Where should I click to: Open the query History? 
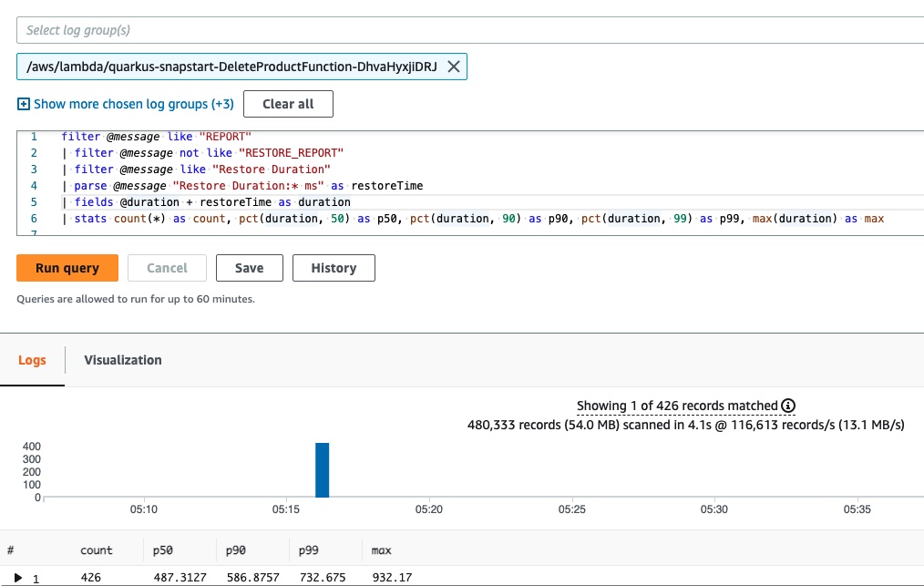pos(334,268)
